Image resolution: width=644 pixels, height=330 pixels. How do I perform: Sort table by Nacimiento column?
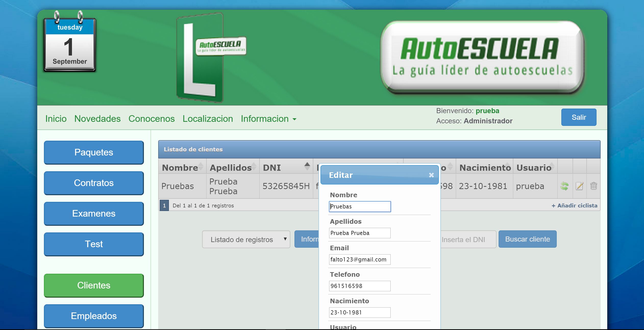point(484,167)
